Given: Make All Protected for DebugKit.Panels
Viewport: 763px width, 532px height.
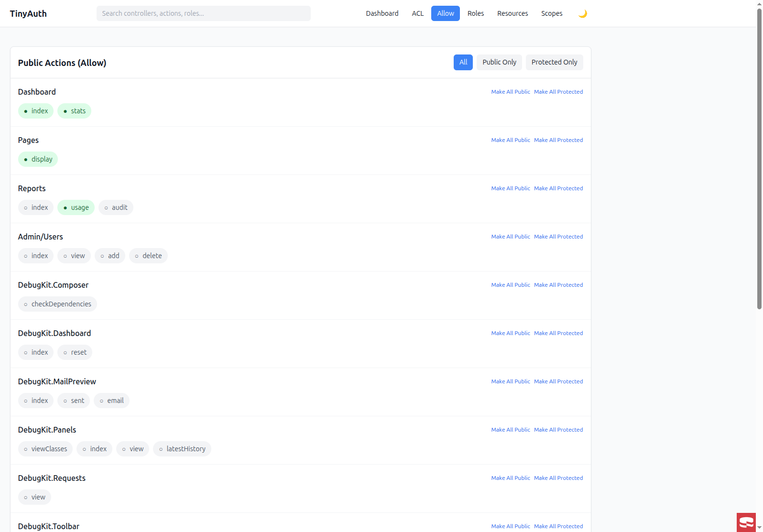Looking at the screenshot, I should click(x=558, y=430).
